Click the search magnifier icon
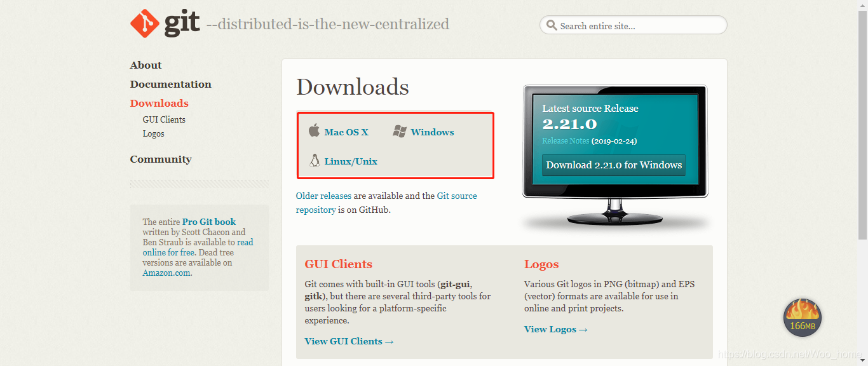This screenshot has width=868, height=366. (551, 25)
